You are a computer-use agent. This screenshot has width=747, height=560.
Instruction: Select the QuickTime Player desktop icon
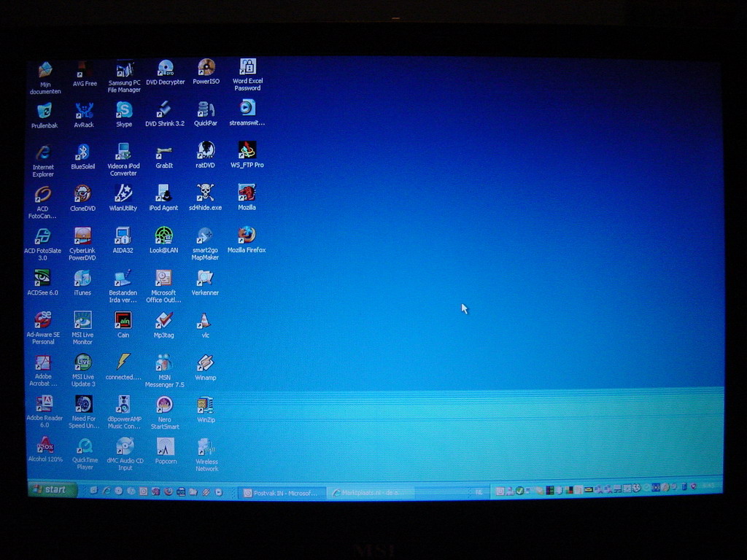(85, 454)
